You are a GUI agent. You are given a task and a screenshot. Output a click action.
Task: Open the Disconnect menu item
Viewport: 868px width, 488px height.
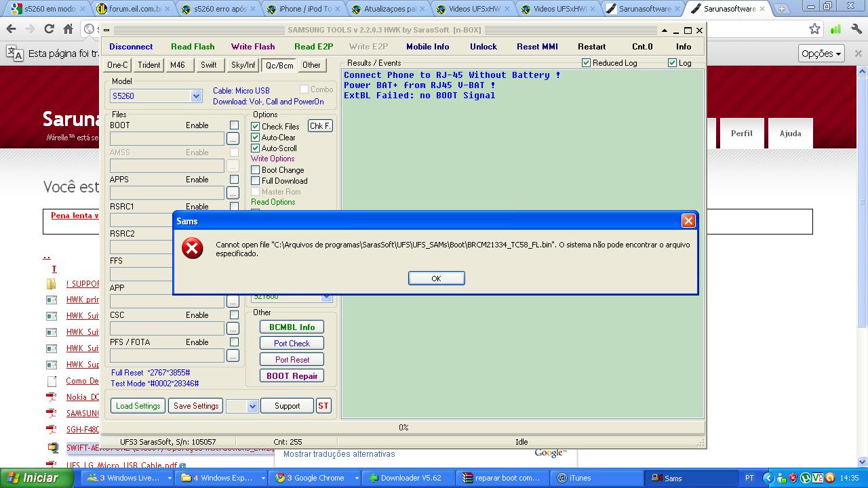click(131, 47)
